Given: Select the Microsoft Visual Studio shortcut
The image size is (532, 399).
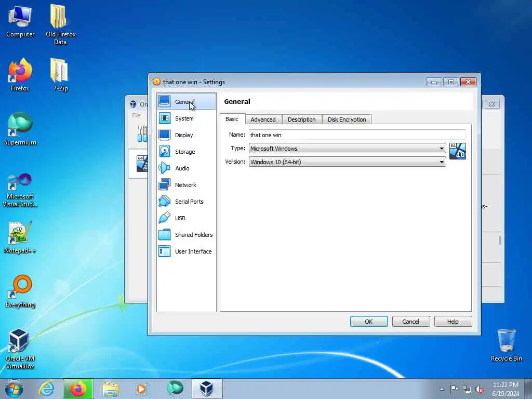Looking at the screenshot, I should pyautogui.click(x=20, y=190).
